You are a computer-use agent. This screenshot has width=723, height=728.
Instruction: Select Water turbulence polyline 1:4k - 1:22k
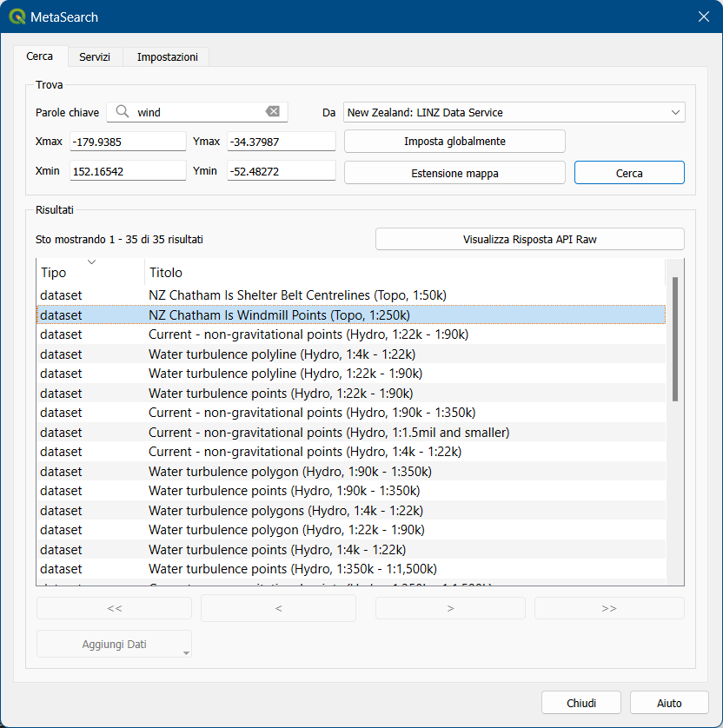point(351,354)
